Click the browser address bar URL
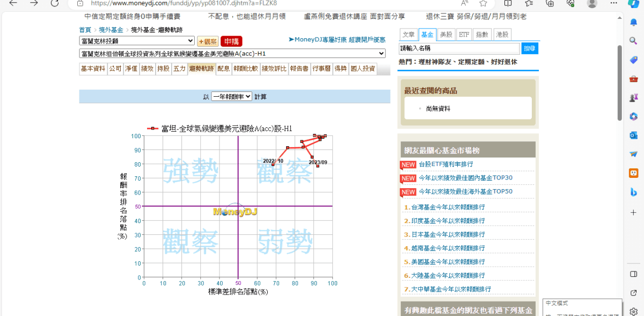The image size is (644, 316). [184, 3]
